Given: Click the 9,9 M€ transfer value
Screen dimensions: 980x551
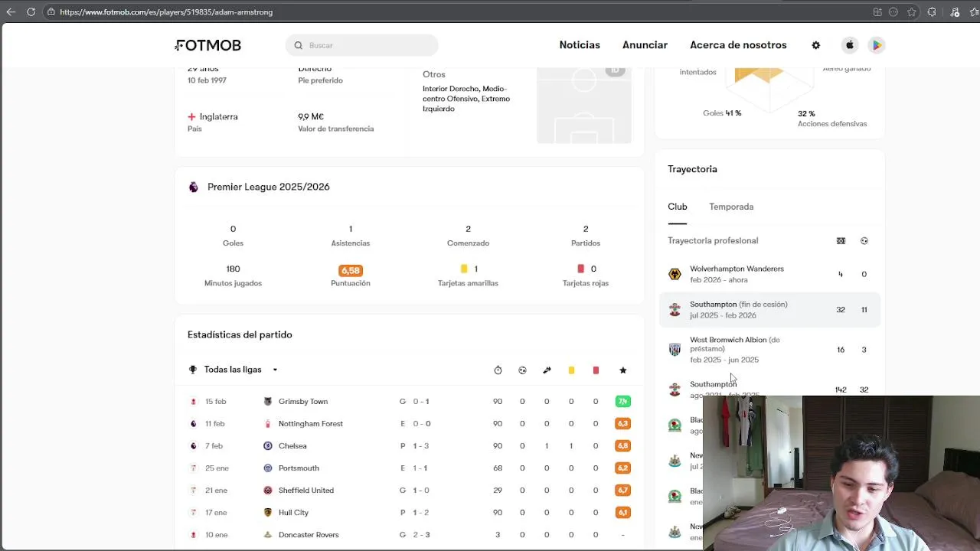Looking at the screenshot, I should click(x=311, y=117).
